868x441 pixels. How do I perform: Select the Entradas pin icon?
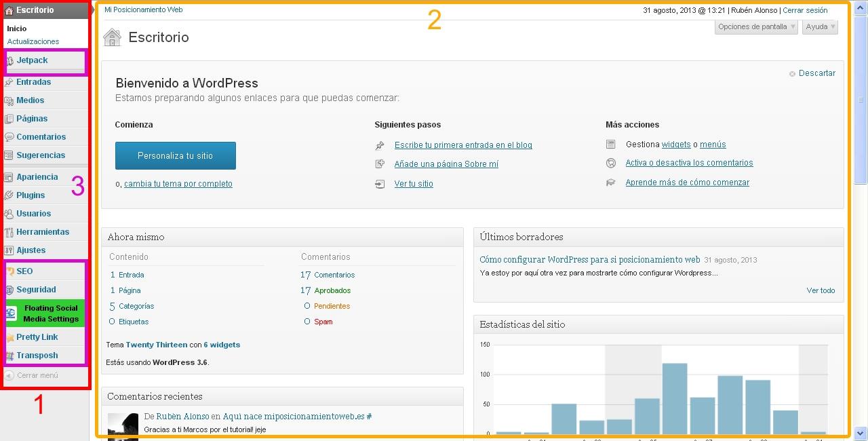9,81
